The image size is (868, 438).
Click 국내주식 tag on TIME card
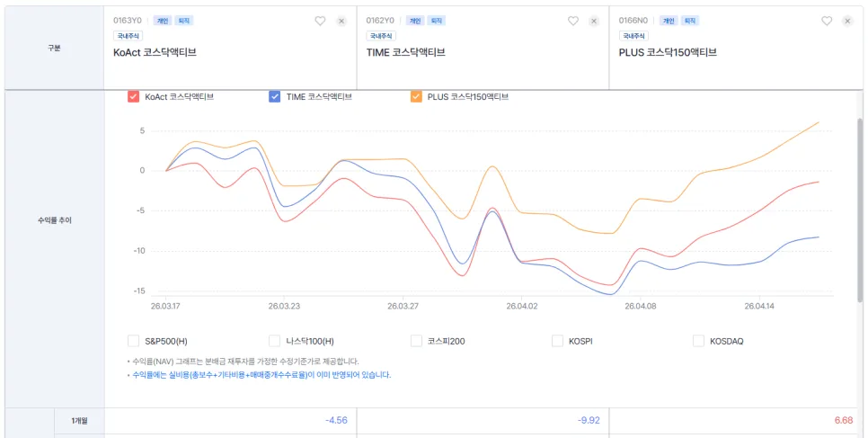click(381, 36)
